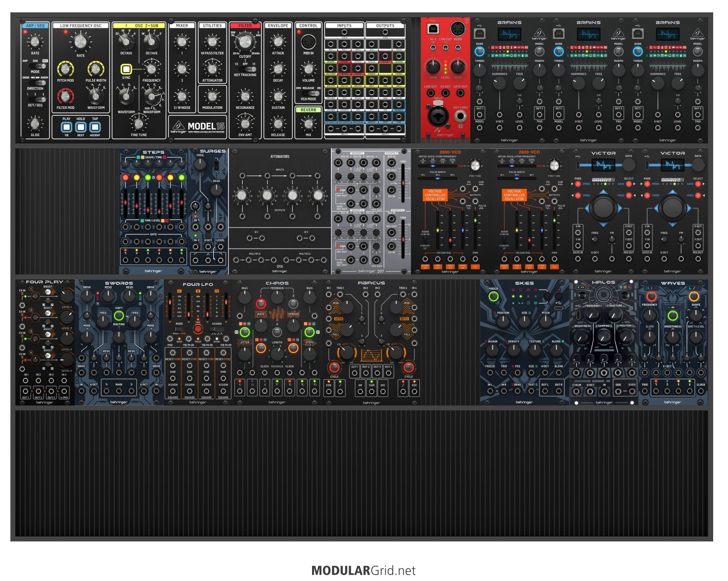Click the orange SHAPE button on Waves
Screen dimensions: 728x581
coord(694,296)
